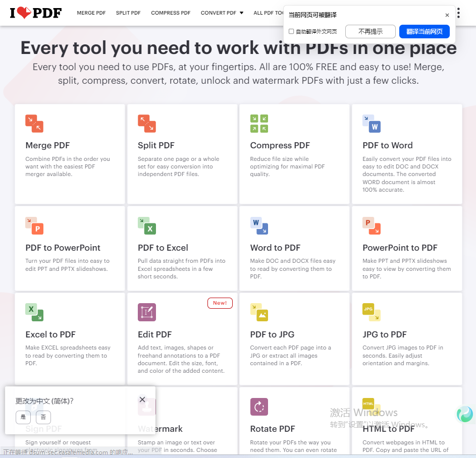Click the New! badge on Edit PDF
Image resolution: width=476 pixels, height=458 pixels.
pos(220,303)
